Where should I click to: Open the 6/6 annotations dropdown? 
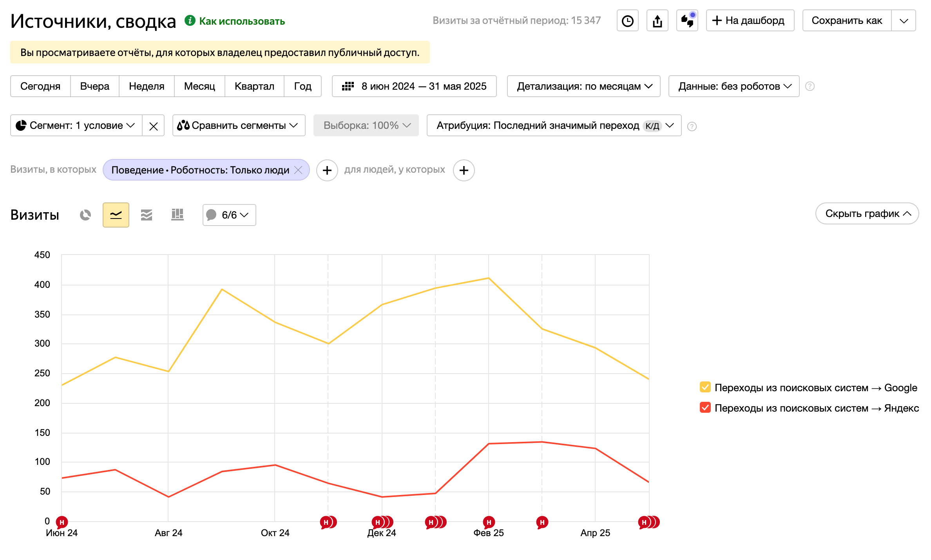point(229,215)
